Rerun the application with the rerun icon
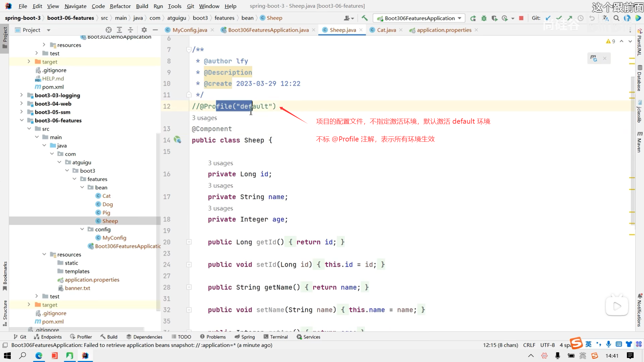This screenshot has width=644, height=362. (x=473, y=18)
